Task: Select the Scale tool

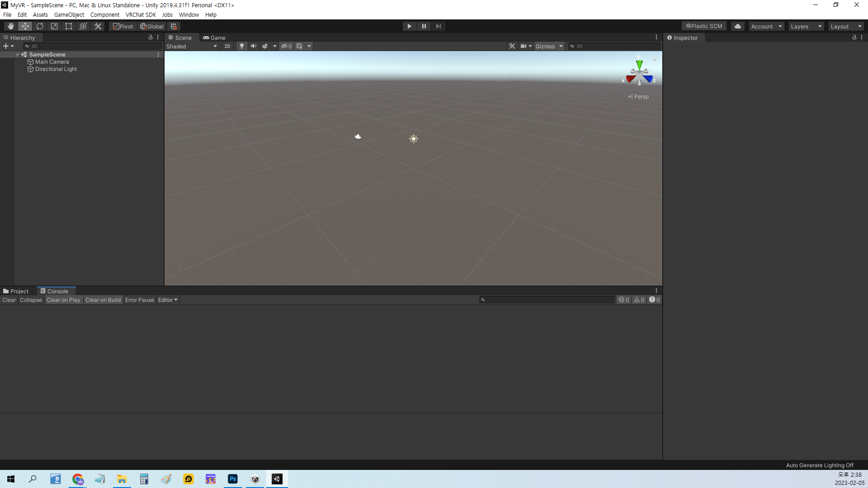Action: pos(54,26)
